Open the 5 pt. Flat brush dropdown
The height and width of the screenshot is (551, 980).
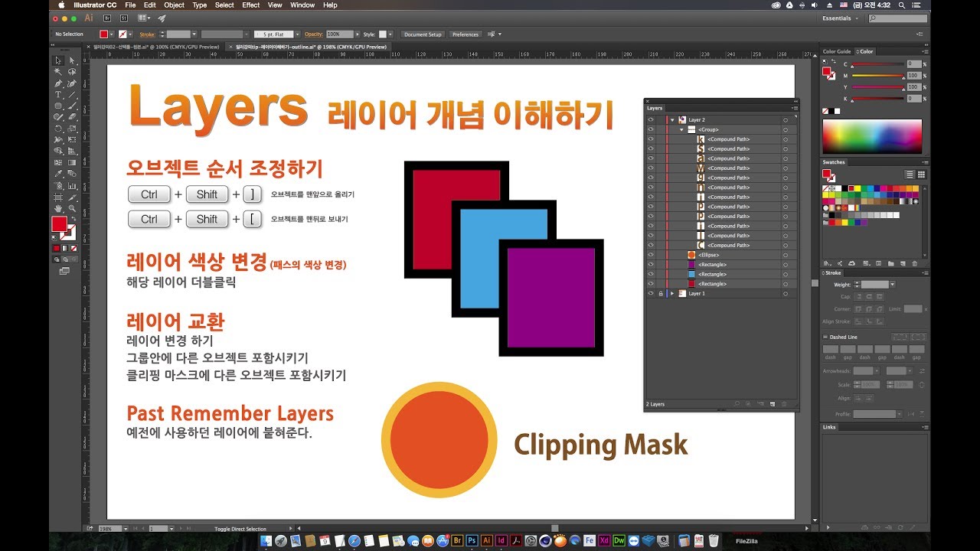(296, 34)
